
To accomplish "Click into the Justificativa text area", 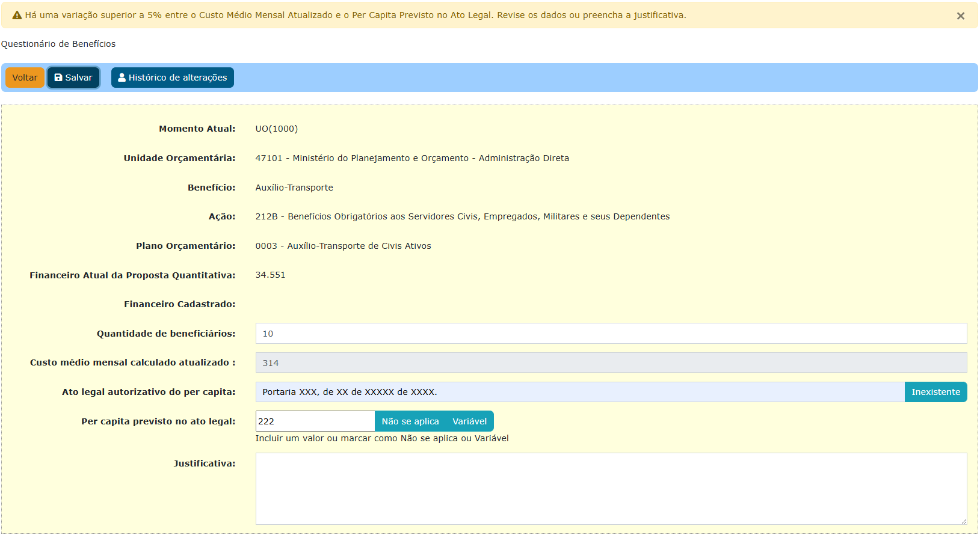I will coord(611,489).
